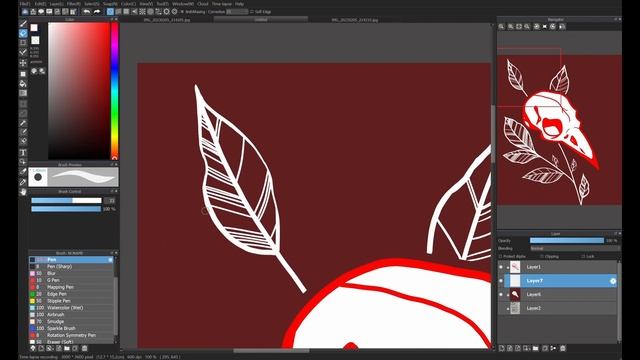The width and height of the screenshot is (640, 360).
Task: Click the Layer1 thumbnail
Action: [x=516, y=267]
